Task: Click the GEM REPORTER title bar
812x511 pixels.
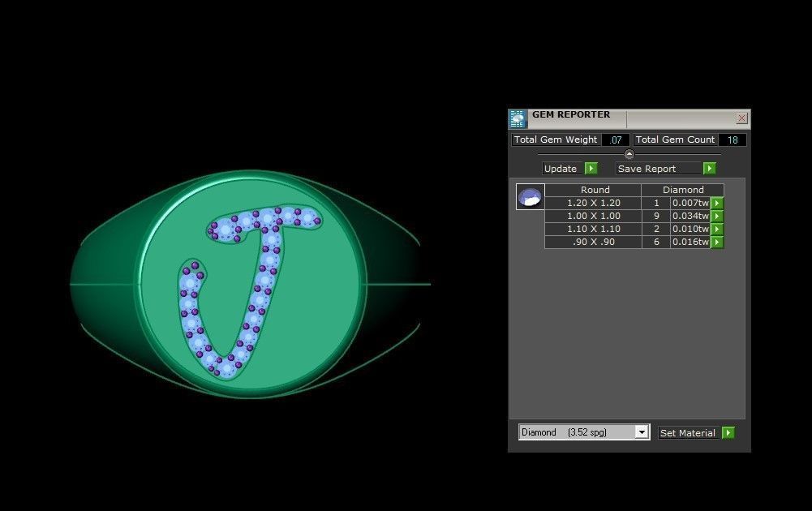Action: click(x=629, y=118)
